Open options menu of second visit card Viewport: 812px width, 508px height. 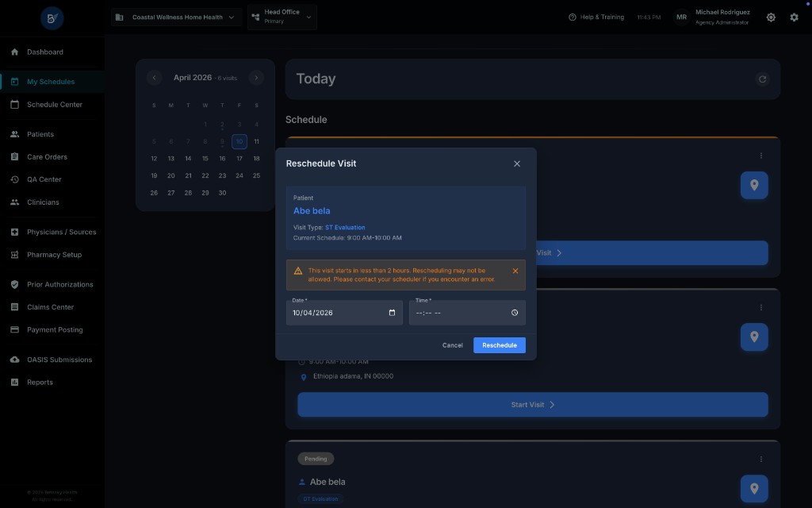[761, 307]
